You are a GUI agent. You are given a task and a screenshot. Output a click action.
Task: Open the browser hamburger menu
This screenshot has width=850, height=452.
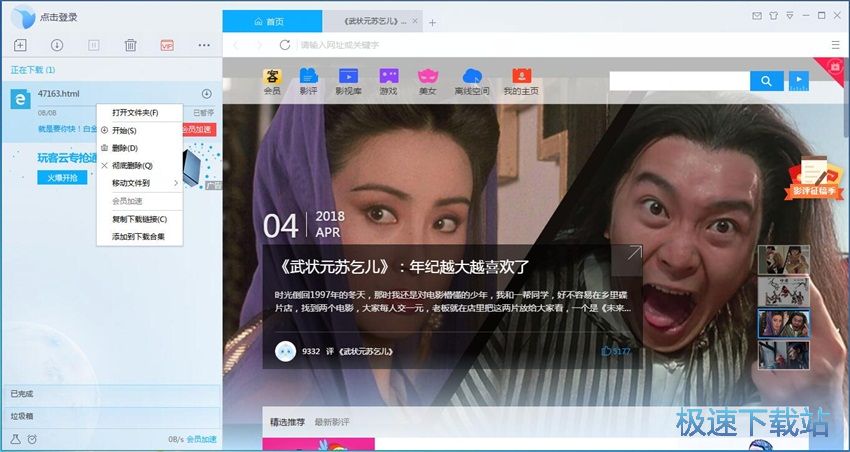(835, 45)
